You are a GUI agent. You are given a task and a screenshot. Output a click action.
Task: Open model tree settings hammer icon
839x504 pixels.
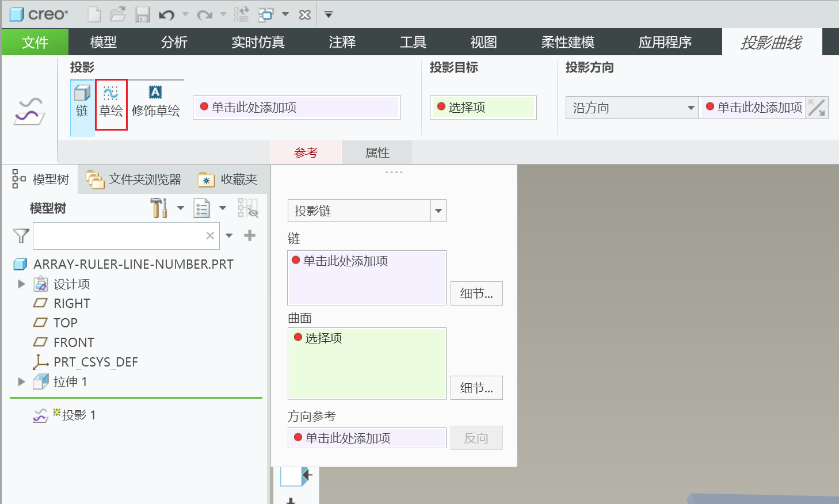pyautogui.click(x=159, y=208)
